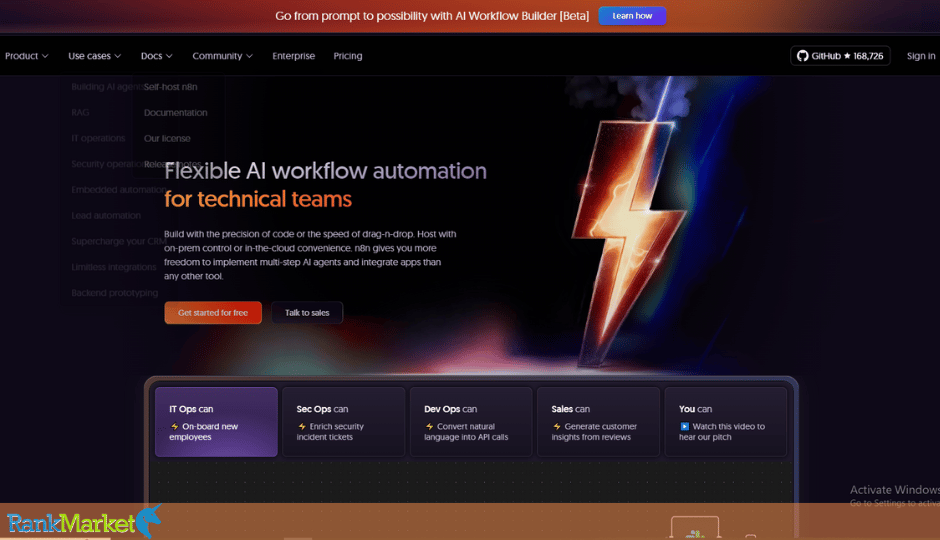Click the AI Workflow Builder banner text
This screenshot has height=540, width=940.
coord(432,16)
